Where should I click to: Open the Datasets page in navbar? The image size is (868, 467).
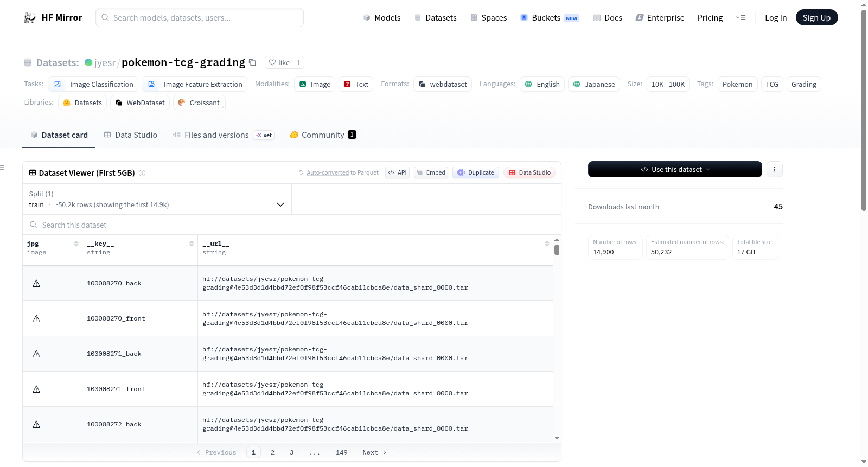point(435,18)
